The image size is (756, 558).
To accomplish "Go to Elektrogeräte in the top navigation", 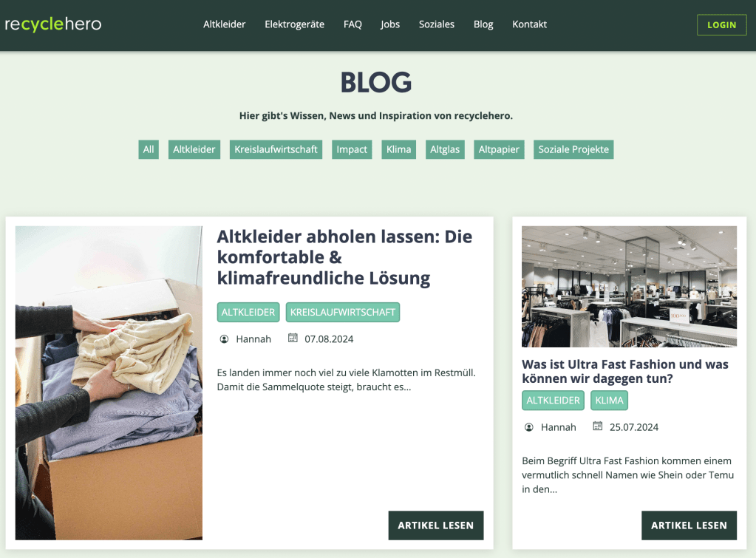I will (x=295, y=24).
